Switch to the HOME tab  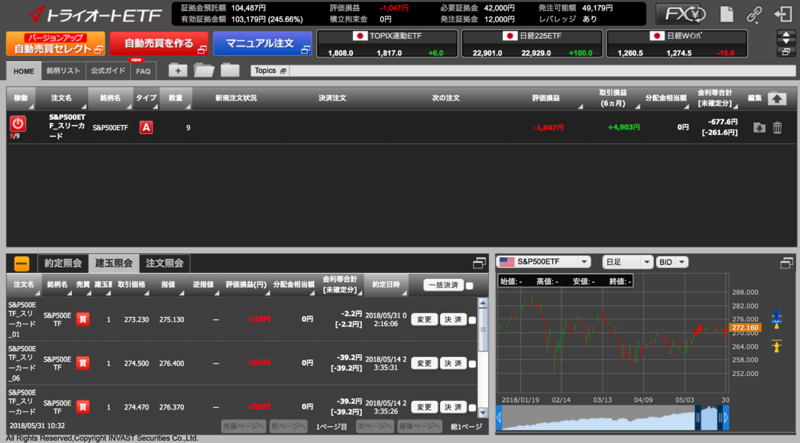(x=23, y=71)
